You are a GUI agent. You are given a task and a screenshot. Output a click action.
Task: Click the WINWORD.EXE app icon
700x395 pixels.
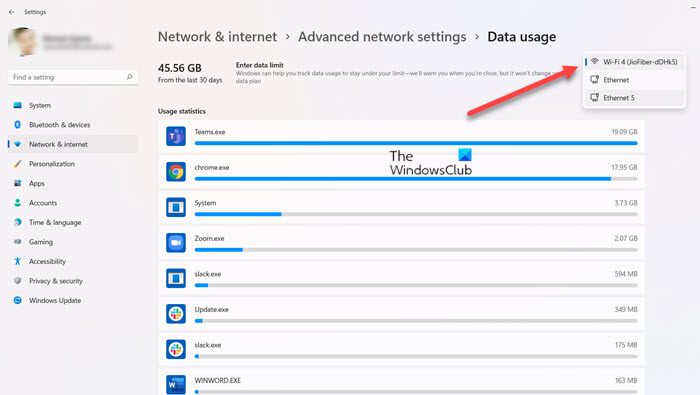[x=176, y=384]
